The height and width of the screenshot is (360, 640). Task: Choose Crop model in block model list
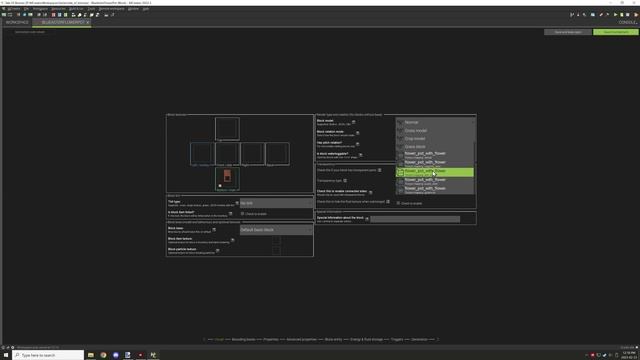pos(435,138)
